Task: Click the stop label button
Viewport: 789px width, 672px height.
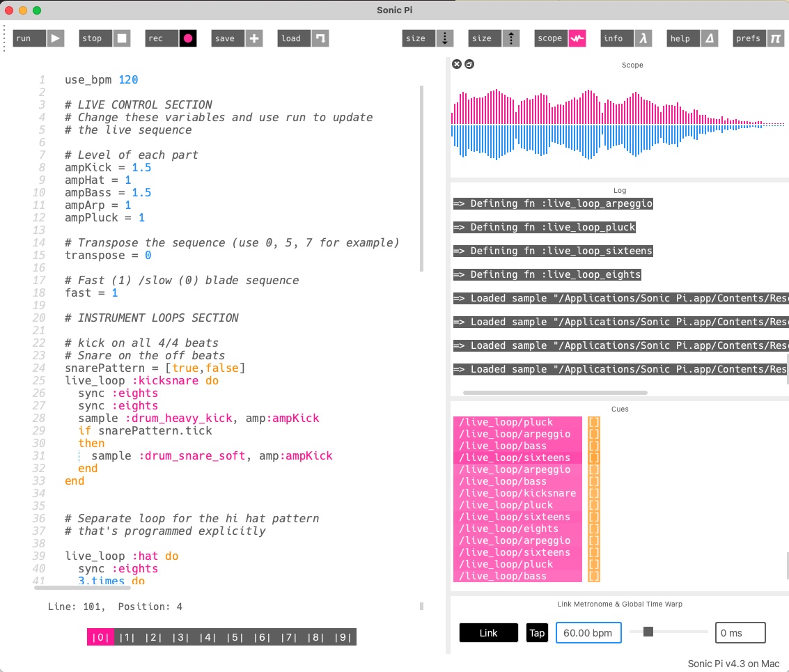Action: tap(95, 38)
